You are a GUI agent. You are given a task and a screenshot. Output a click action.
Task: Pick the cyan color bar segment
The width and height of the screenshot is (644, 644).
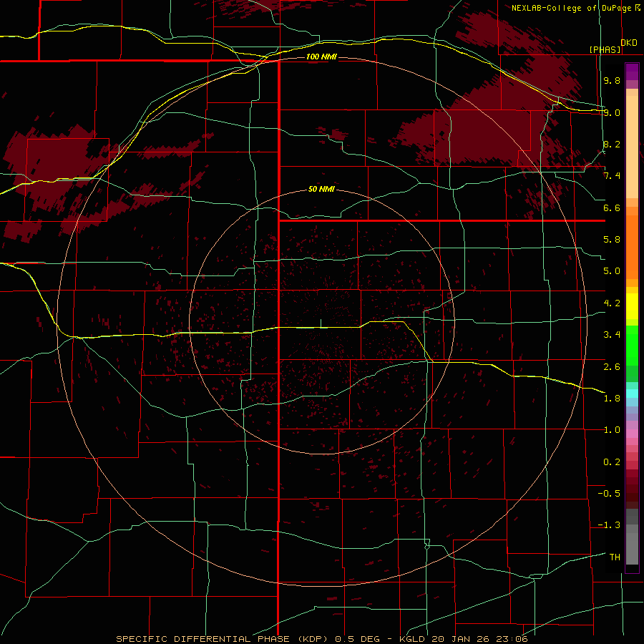pos(632,394)
